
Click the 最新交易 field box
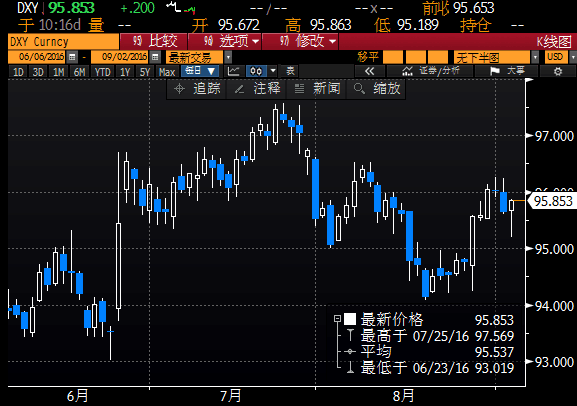pos(194,57)
